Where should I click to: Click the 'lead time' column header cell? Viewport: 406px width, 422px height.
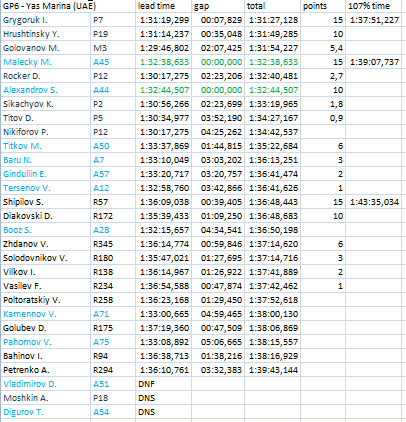tap(163, 6)
